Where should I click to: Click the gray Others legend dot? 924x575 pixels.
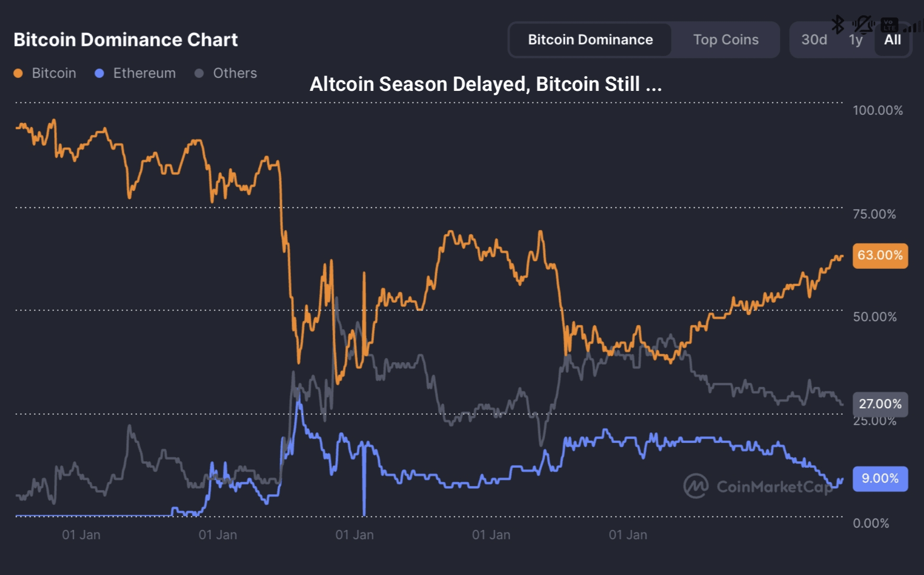click(x=199, y=73)
